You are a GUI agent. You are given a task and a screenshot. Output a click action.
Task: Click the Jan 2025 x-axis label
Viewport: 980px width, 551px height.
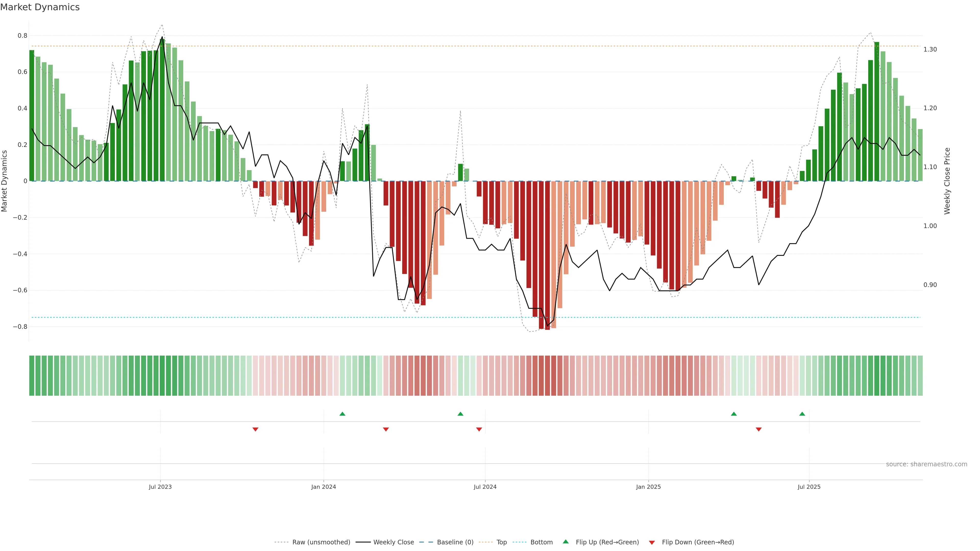[648, 487]
